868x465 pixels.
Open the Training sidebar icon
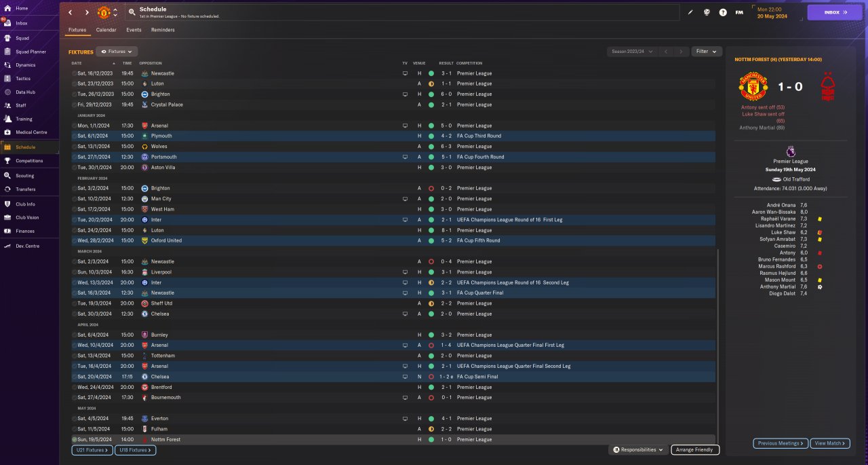7,119
